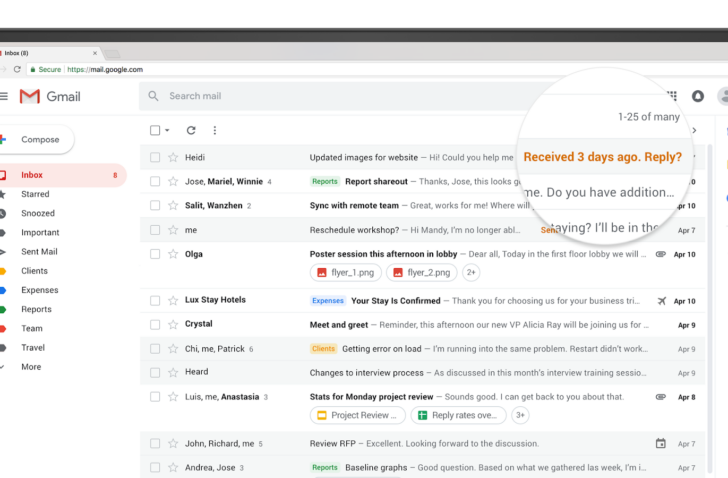Image resolution: width=728 pixels, height=478 pixels.
Task: Star the Stats for Monday project review email
Action: [x=173, y=397]
